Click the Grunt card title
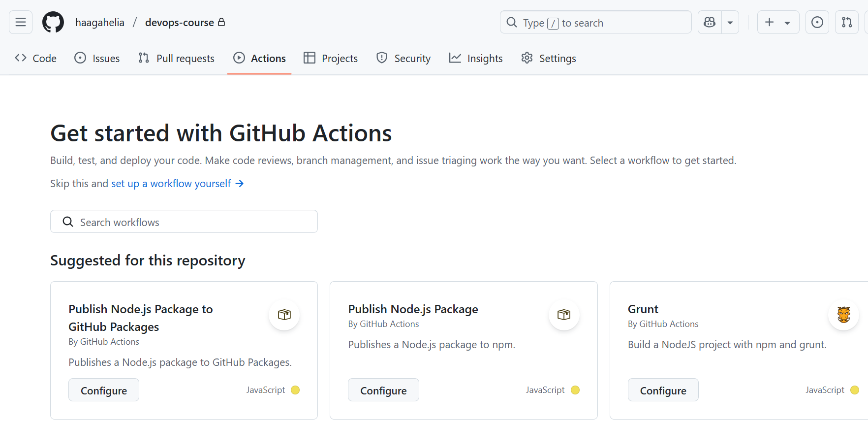The image size is (868, 423). pyautogui.click(x=643, y=309)
